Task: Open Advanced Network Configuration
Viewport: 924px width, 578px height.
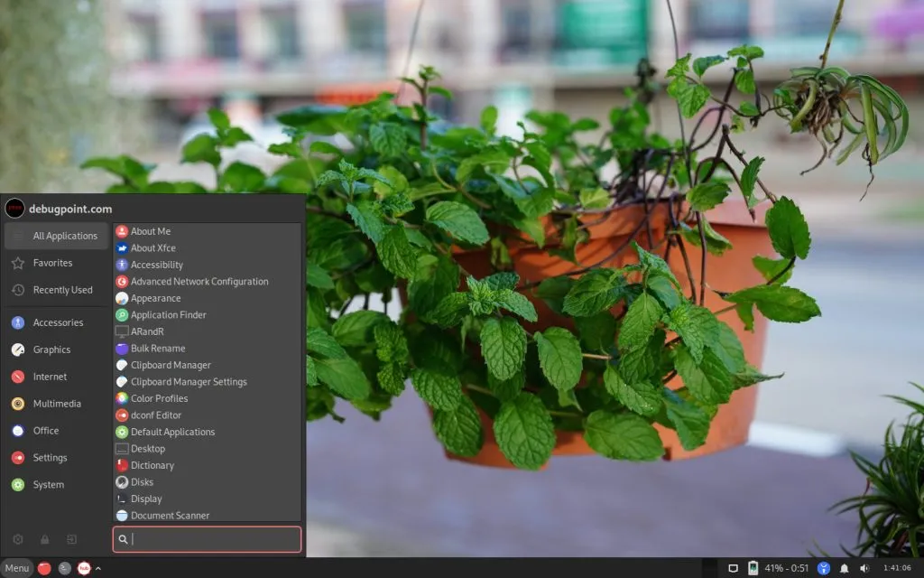Action: (x=207, y=282)
